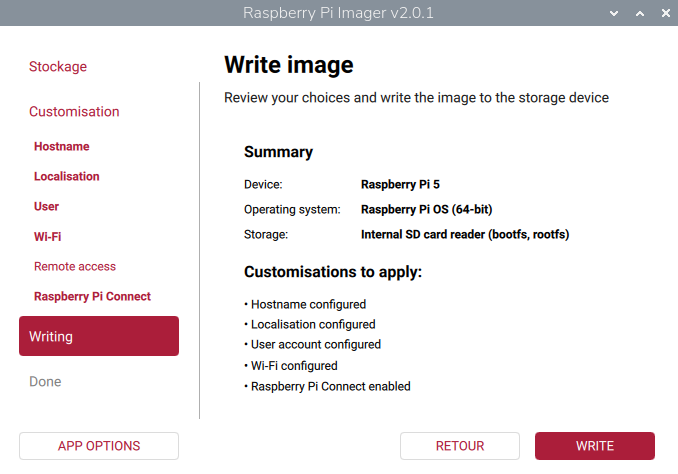Go to the Stockage step
This screenshot has width=678, height=474.
coord(58,67)
